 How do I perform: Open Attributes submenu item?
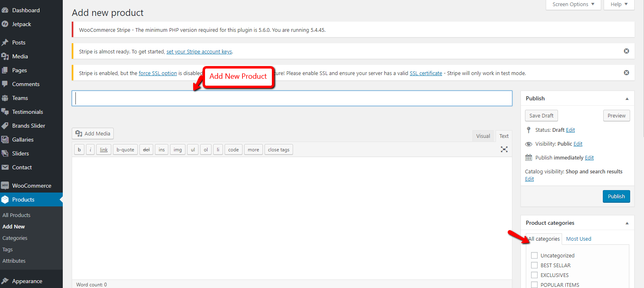[x=14, y=261]
